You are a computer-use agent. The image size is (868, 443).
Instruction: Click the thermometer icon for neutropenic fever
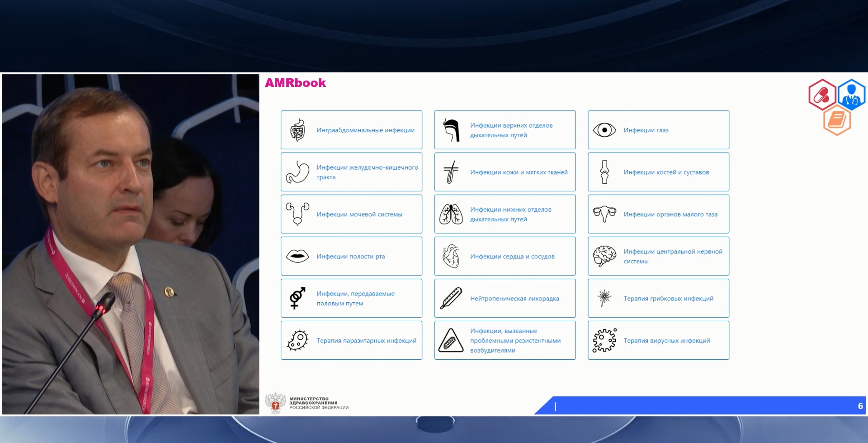[451, 298]
